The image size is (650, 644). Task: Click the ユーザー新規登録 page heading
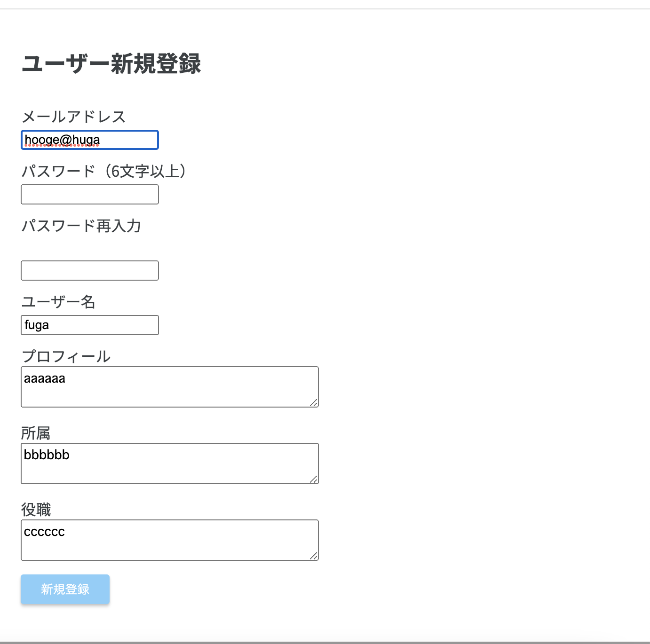[111, 64]
